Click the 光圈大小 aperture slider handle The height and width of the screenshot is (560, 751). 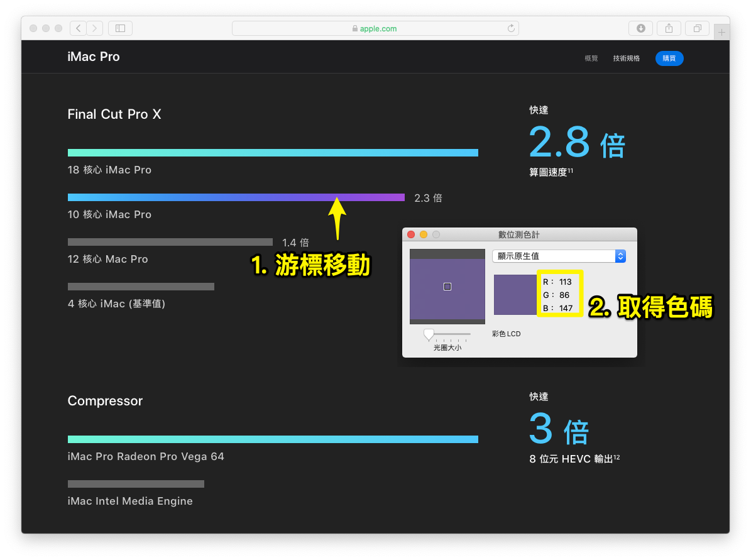(429, 334)
